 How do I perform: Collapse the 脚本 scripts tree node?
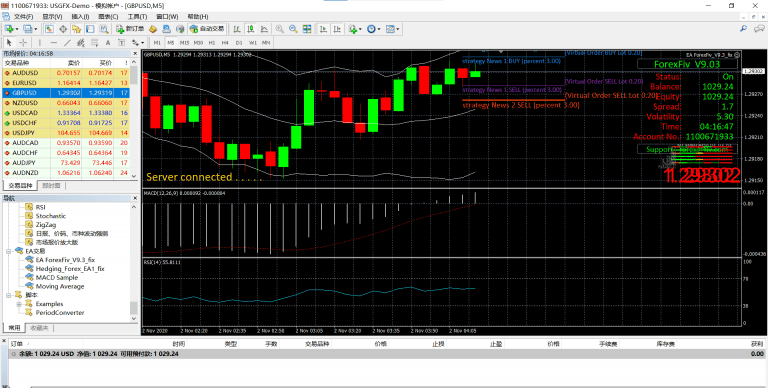tap(9, 295)
